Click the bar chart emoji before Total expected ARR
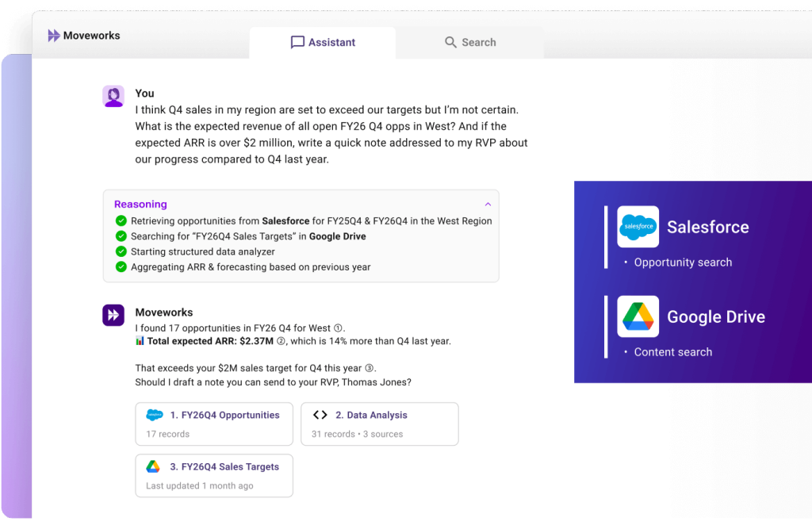Screen dimensions: 812x529 (x=140, y=342)
